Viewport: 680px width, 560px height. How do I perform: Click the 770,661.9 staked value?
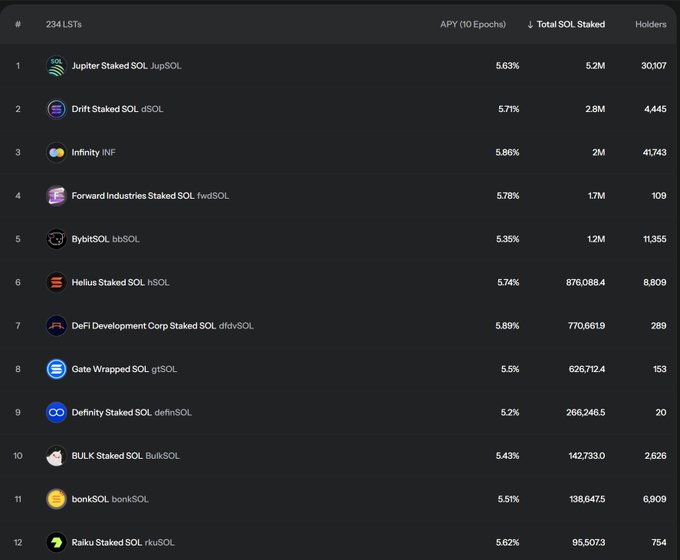tap(587, 326)
